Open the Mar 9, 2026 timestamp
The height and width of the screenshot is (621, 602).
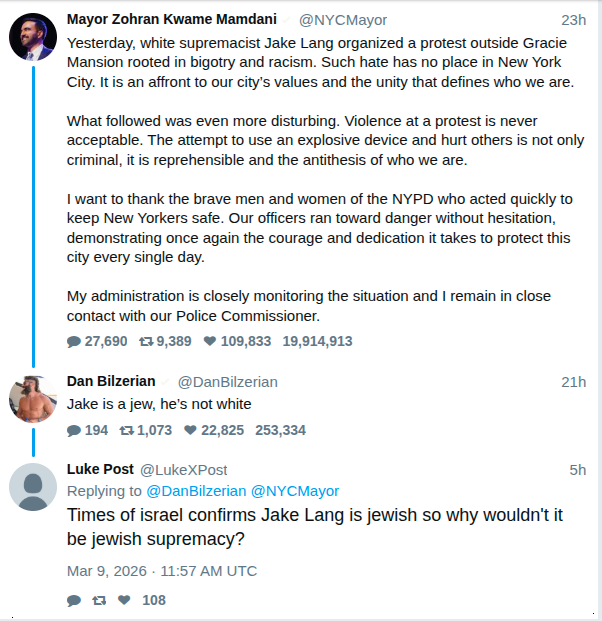(x=162, y=571)
